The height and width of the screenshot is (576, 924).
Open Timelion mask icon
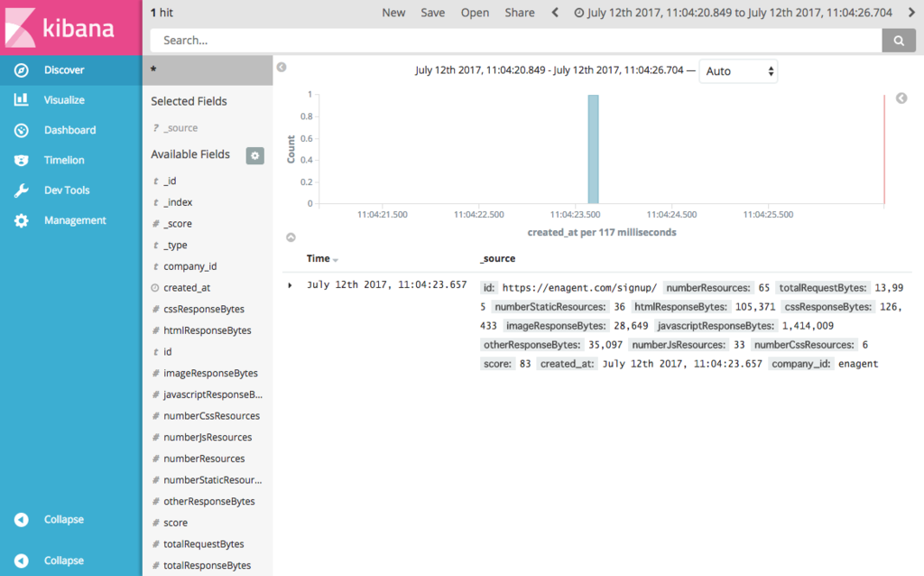[22, 161]
